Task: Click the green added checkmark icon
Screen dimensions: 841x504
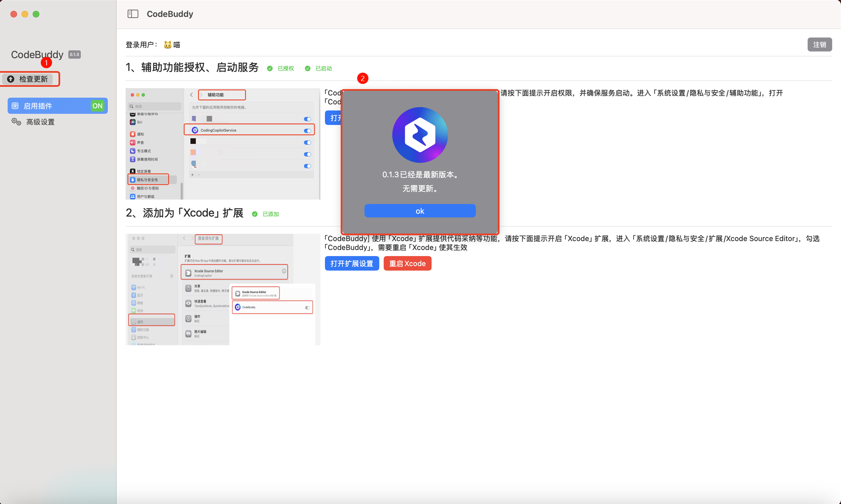Action: [255, 214]
